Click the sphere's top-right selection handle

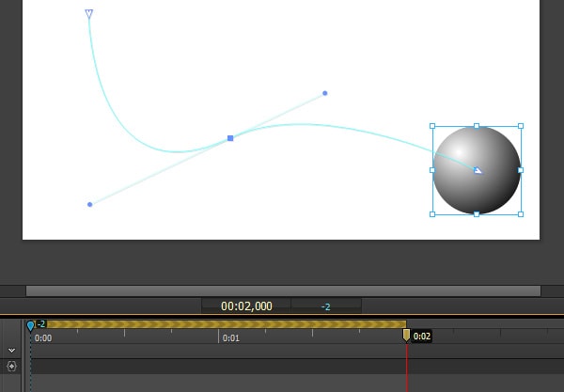tap(521, 126)
